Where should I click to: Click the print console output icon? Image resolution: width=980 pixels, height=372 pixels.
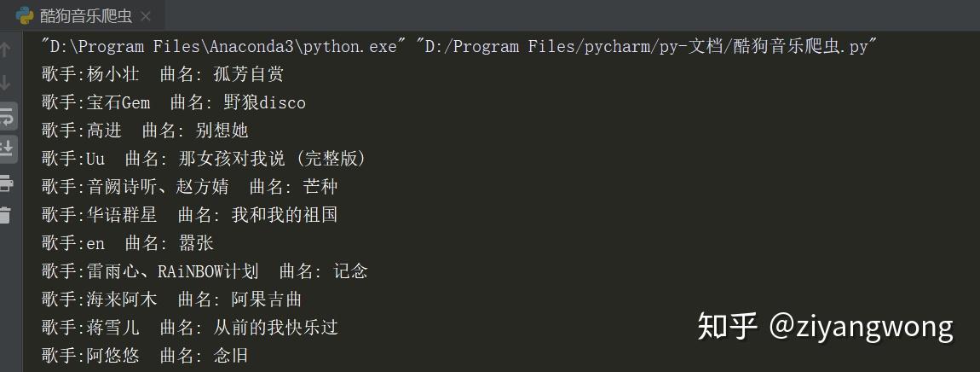pyautogui.click(x=6, y=184)
